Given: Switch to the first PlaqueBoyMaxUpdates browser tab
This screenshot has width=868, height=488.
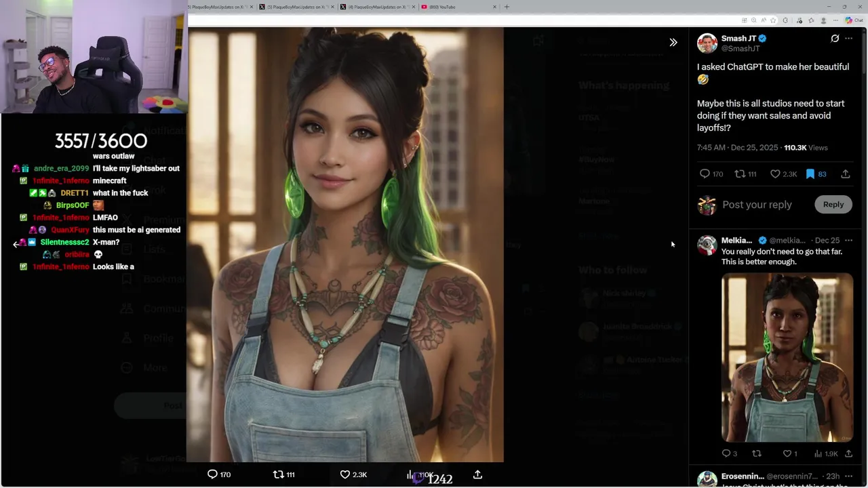Looking at the screenshot, I should [x=218, y=7].
